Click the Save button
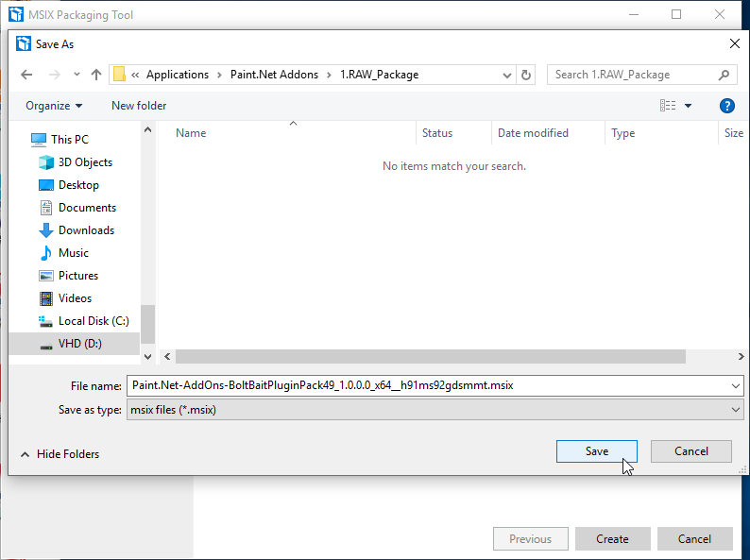Screen dimensions: 750x560 point(597,451)
